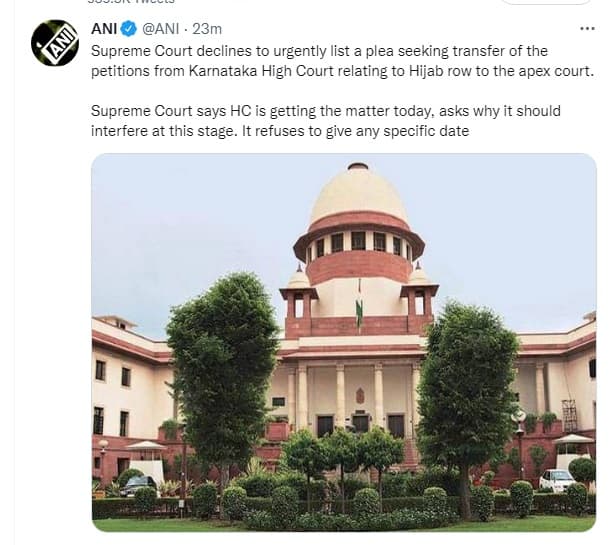
Task: Click the white car in photo corner
Action: [x=556, y=480]
